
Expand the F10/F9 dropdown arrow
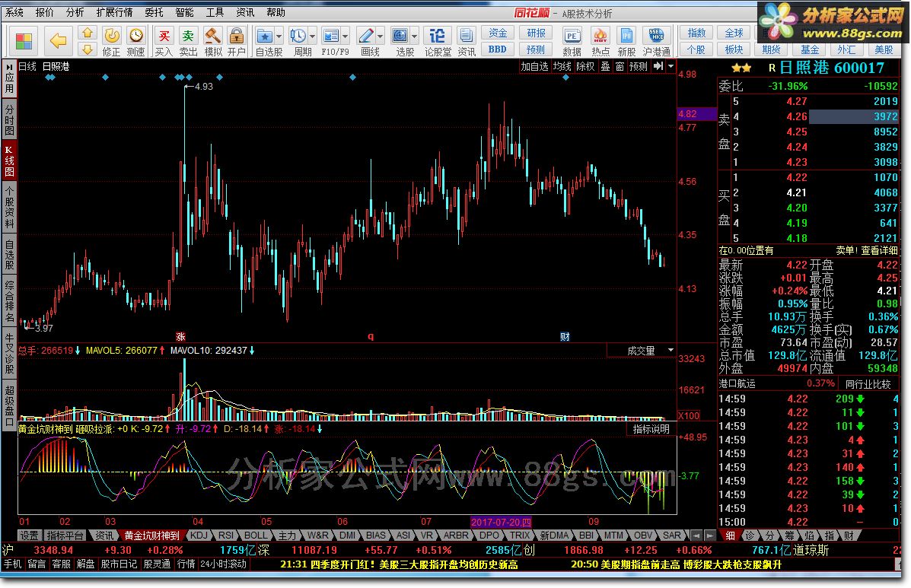tap(346, 37)
